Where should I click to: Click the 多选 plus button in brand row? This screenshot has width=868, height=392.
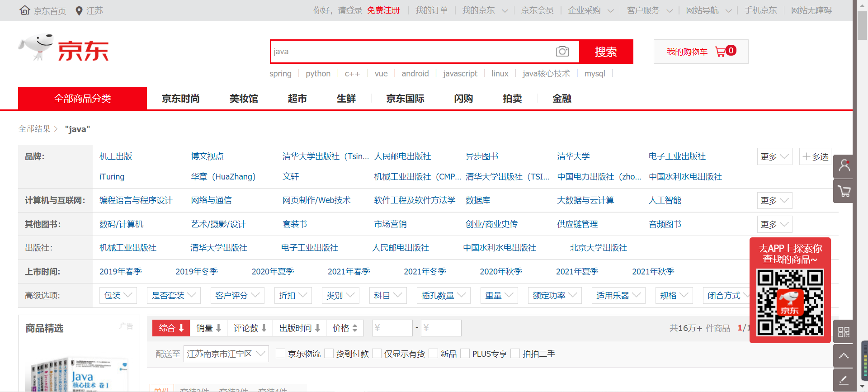815,156
